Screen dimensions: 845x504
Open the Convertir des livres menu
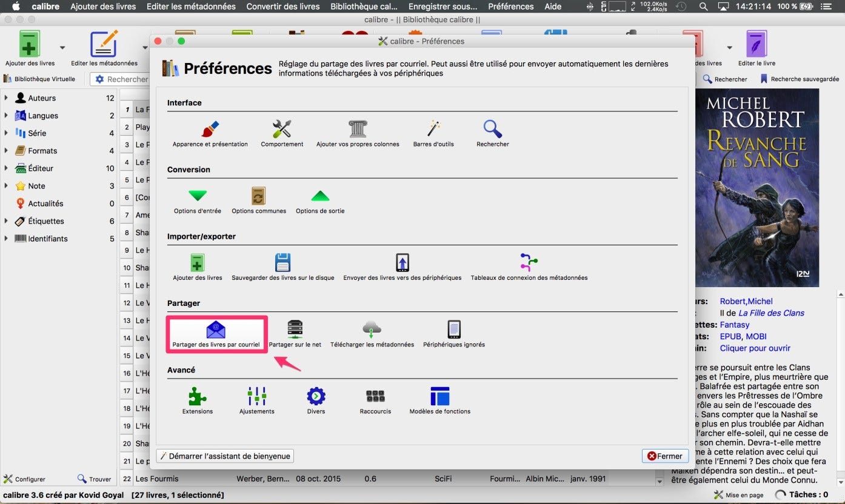283,7
